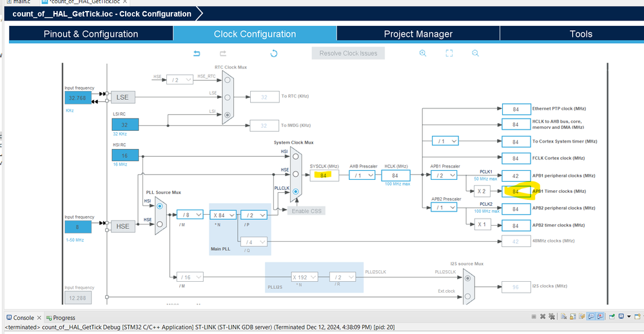This screenshot has width=644, height=334.
Task: Close the count_of__HAL_GetTick.ioc editor tab
Action: click(x=125, y=2)
